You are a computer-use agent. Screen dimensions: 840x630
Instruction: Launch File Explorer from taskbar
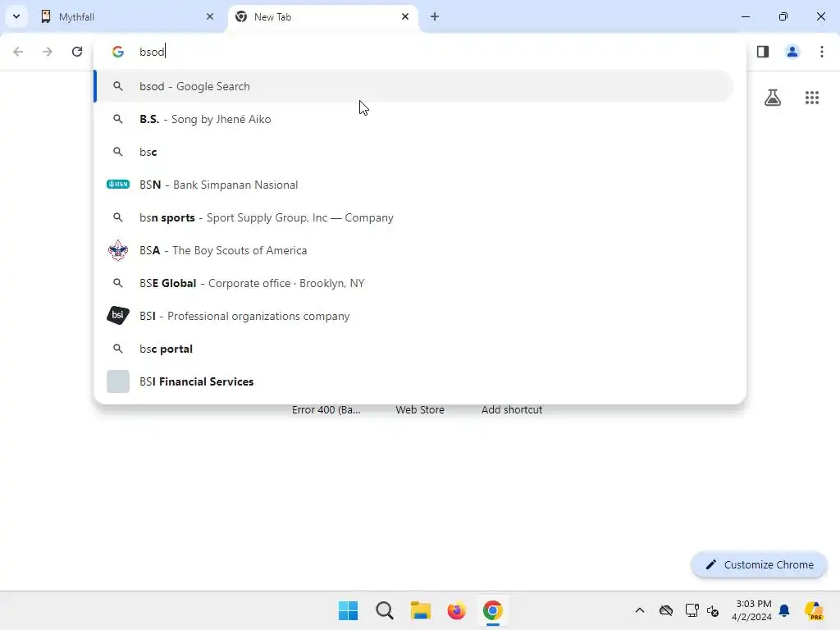421,610
